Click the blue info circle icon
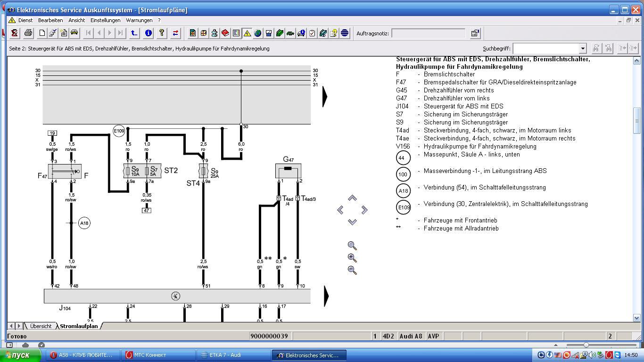Screen dimensions: 644x362 pyautogui.click(x=149, y=33)
